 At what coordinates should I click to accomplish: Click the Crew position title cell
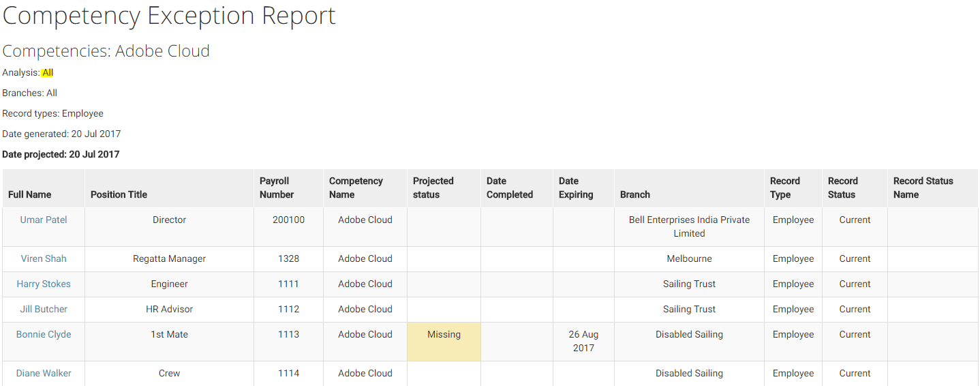click(x=170, y=373)
